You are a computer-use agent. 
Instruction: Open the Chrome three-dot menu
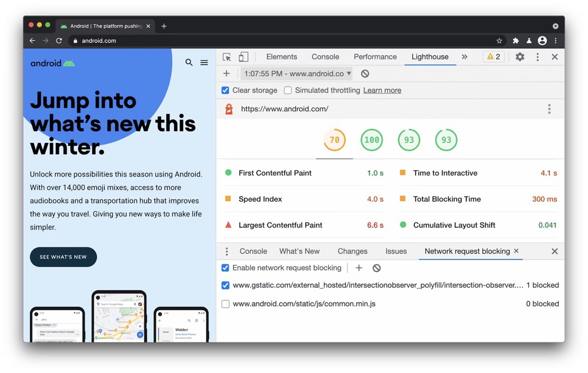[556, 41]
